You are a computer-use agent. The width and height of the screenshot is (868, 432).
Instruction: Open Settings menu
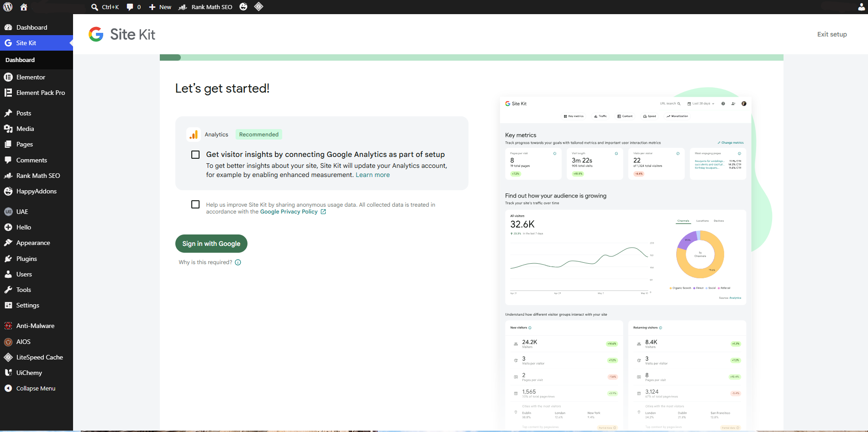click(37, 305)
